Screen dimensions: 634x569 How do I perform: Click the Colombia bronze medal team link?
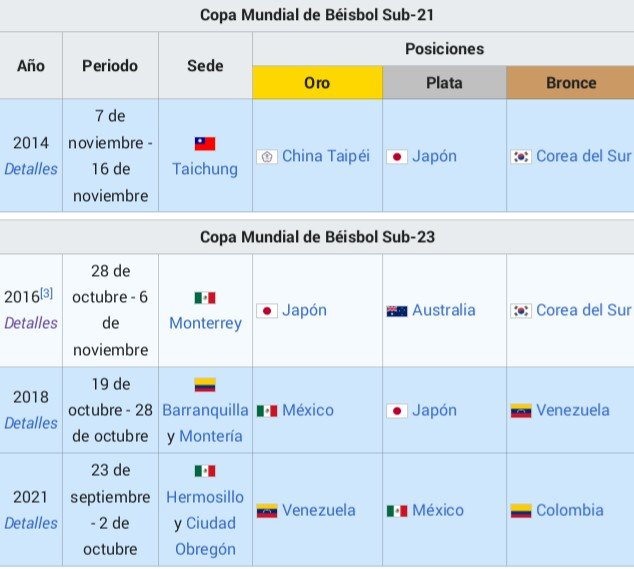570,510
